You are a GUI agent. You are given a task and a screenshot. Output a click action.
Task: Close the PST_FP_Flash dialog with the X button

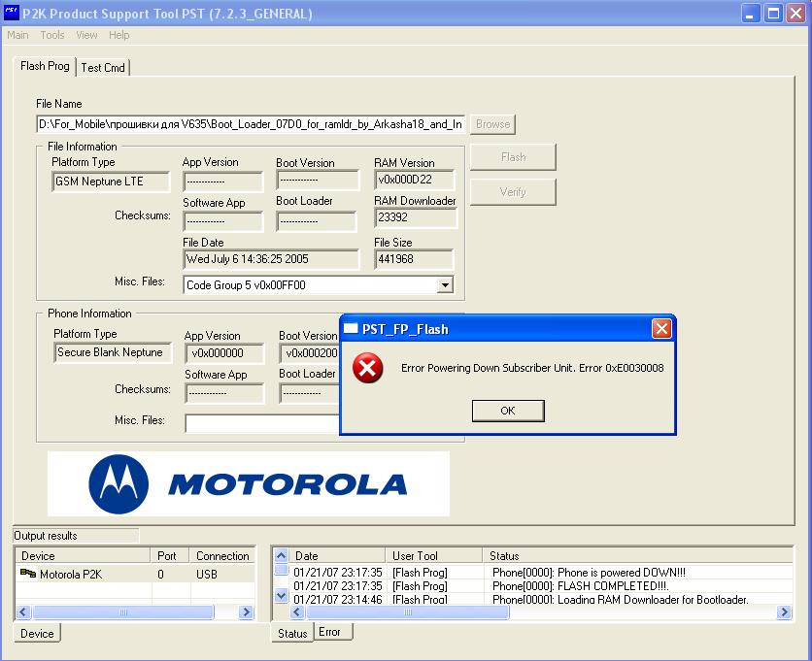(661, 329)
